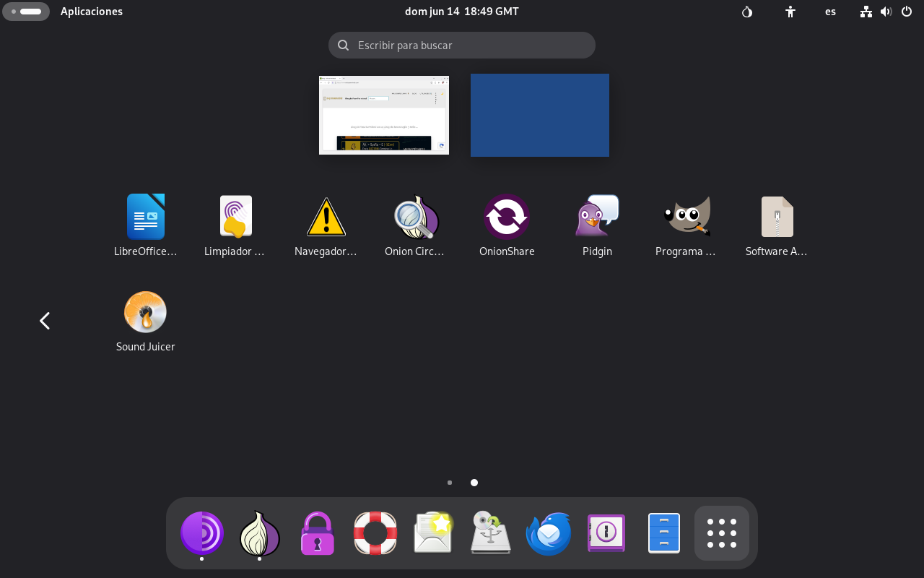
Task: Open the purple padlock app in the dock
Action: (318, 533)
